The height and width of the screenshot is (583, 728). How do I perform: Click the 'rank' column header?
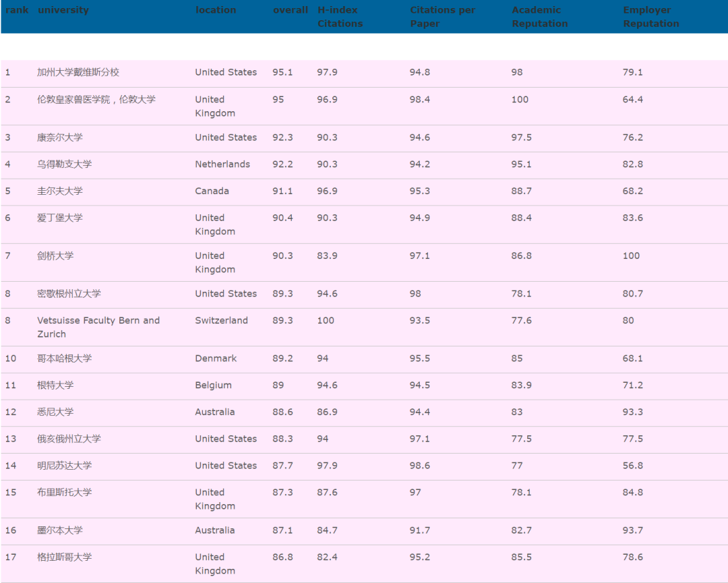pyautogui.click(x=17, y=10)
